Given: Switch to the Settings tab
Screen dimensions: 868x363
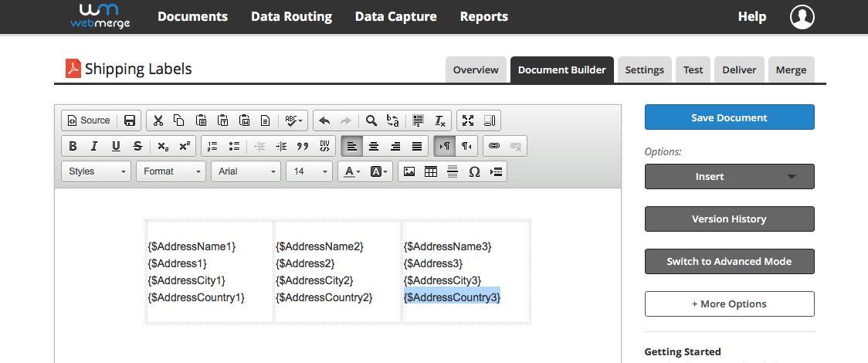Looking at the screenshot, I should (x=644, y=70).
